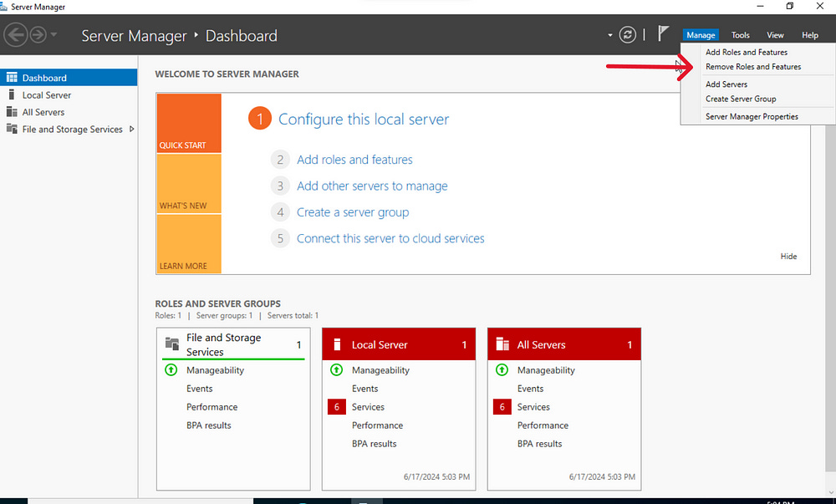Hide the welcome tile
The width and height of the screenshot is (836, 504).
(788, 257)
